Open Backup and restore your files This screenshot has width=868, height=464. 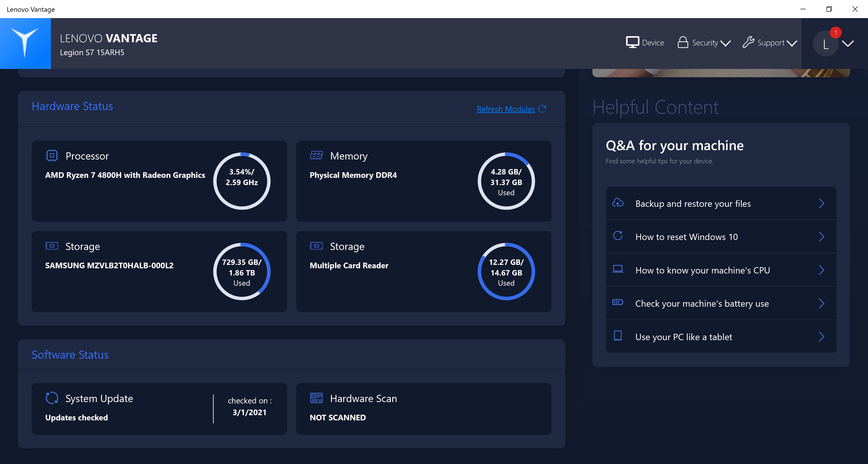721,203
